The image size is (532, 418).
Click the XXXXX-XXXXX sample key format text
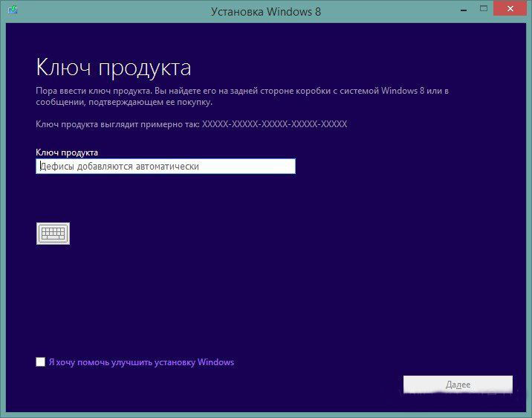click(274, 124)
